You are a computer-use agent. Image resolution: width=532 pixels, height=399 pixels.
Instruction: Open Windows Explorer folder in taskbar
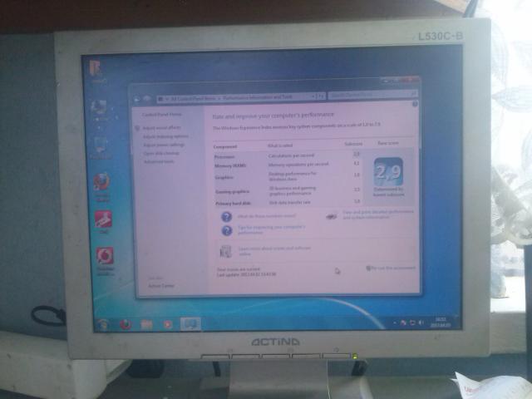pyautogui.click(x=146, y=324)
